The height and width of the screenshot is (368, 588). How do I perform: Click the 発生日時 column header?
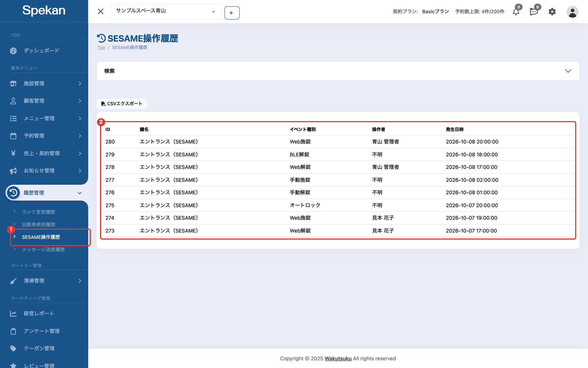[x=455, y=130]
